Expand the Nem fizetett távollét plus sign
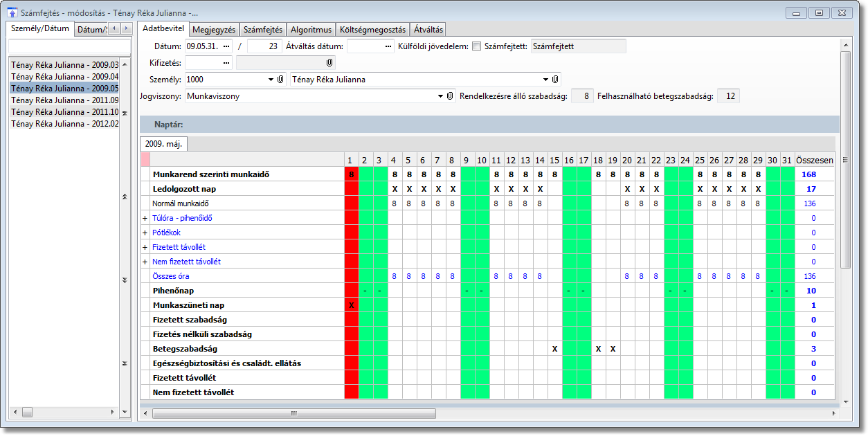 [145, 262]
